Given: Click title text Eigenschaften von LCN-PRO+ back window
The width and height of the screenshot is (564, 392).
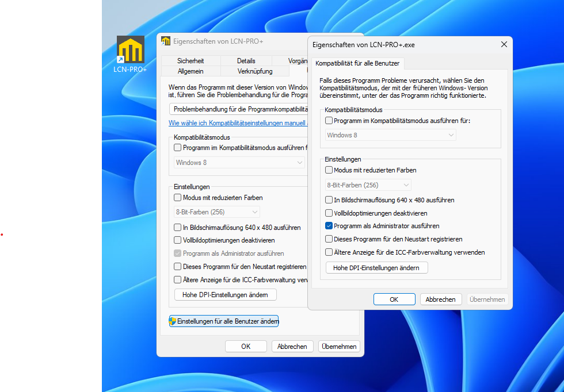Looking at the screenshot, I should coord(218,41).
